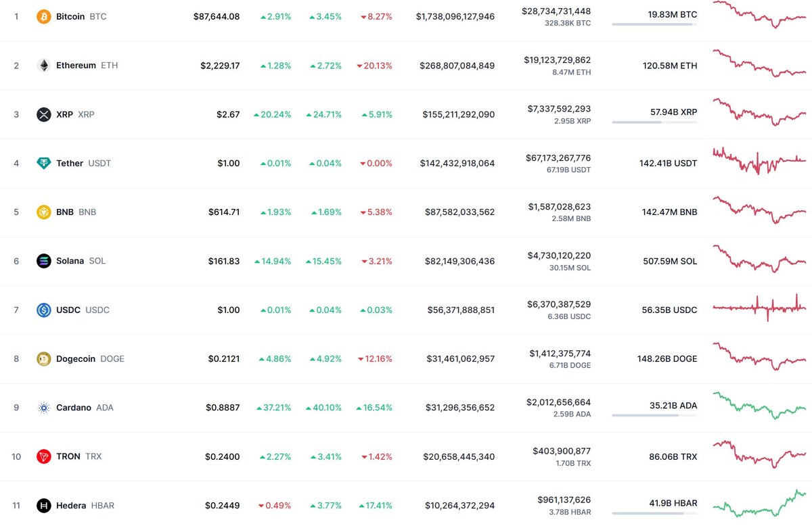
Task: Select the Ethereum diamond icon
Action: (44, 65)
